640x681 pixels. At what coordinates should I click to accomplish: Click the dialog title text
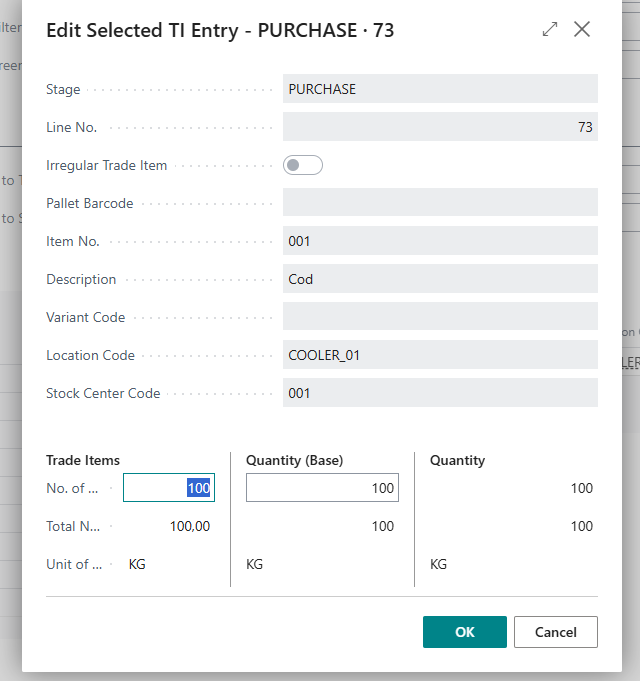tap(220, 31)
